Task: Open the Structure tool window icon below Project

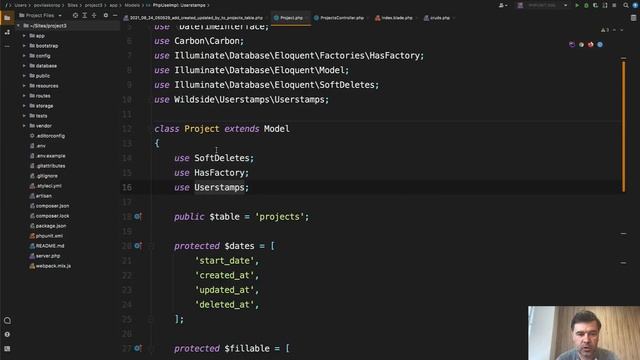Action: click(x=7, y=32)
